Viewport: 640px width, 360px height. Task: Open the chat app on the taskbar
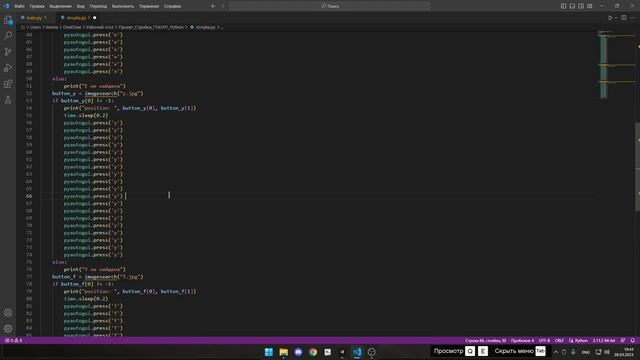(x=298, y=352)
